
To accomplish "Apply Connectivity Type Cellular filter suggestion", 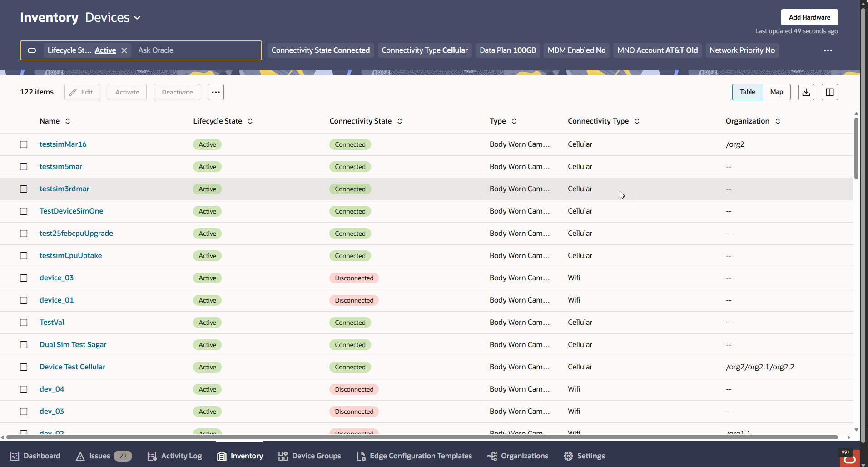I will [425, 50].
